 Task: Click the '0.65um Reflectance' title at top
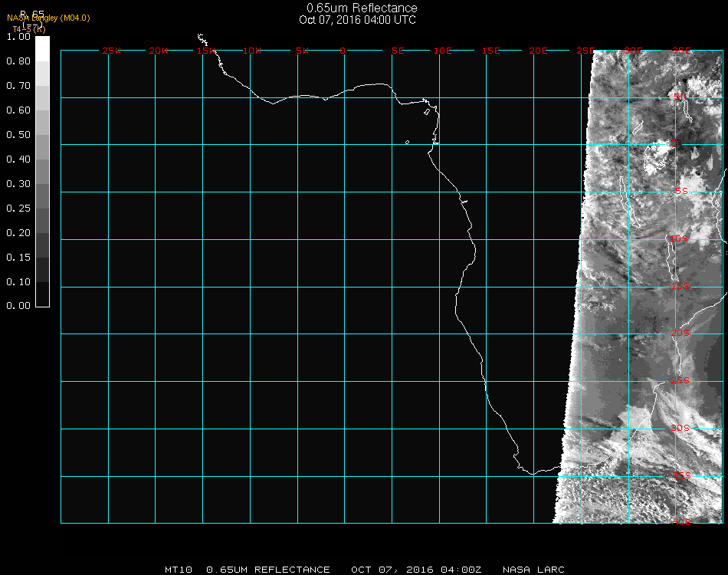click(362, 8)
